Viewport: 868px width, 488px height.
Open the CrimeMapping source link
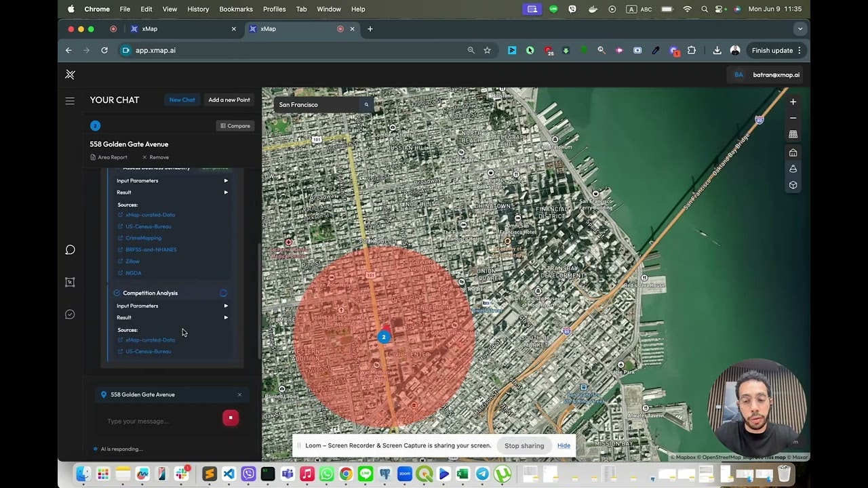[x=143, y=238]
